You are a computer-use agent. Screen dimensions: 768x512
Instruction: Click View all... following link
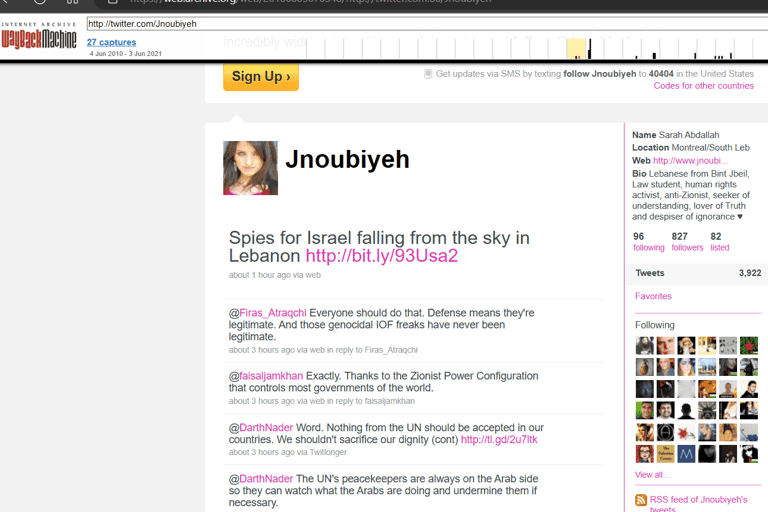(x=652, y=475)
